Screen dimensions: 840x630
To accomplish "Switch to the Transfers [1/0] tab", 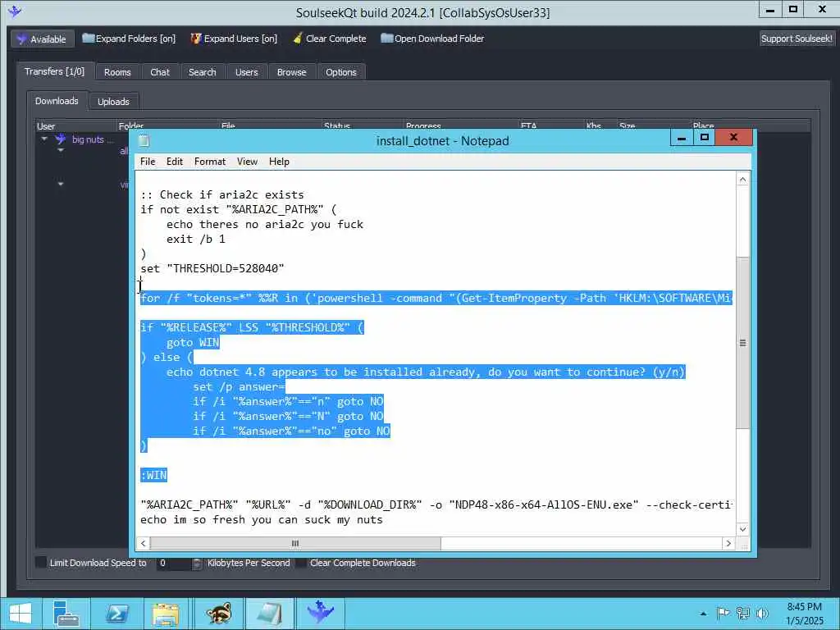I will click(x=55, y=72).
